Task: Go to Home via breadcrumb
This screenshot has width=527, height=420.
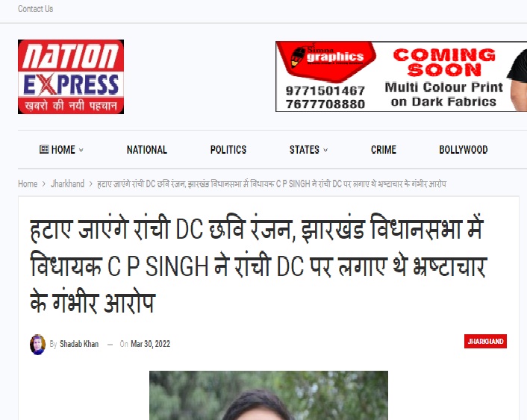Action: 28,184
